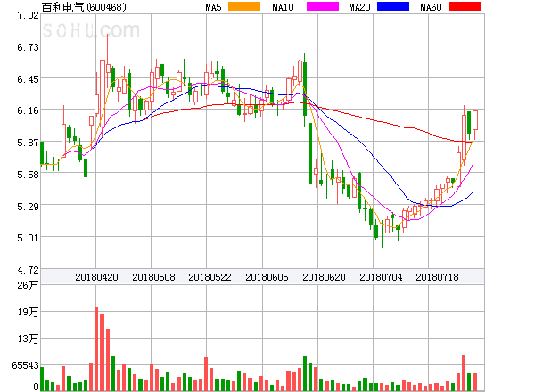
Task: Click the 7.02 price axis label
Action: (x=28, y=15)
